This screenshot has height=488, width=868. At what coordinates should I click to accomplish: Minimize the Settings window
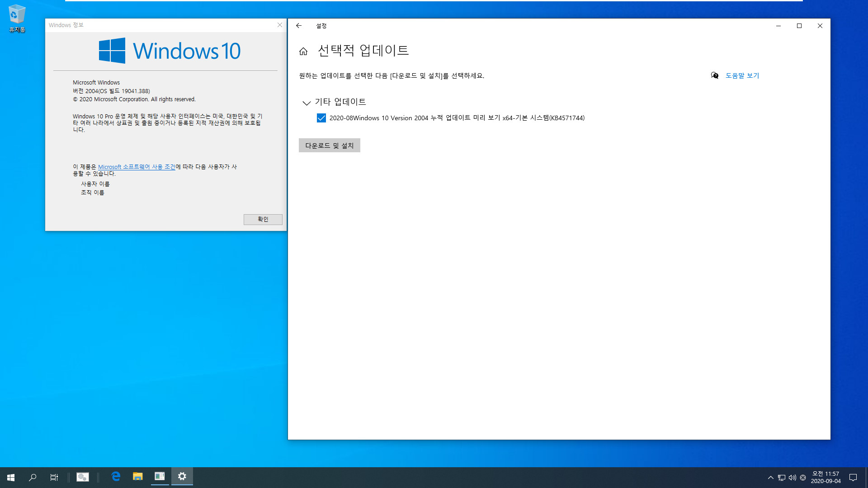(x=778, y=26)
